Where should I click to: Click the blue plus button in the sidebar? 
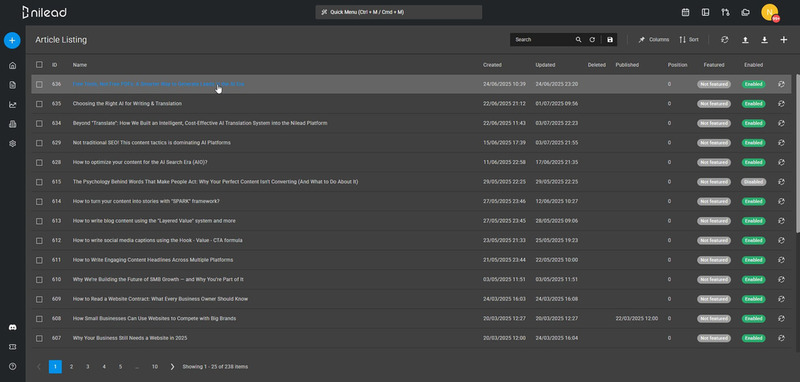[x=12, y=40]
